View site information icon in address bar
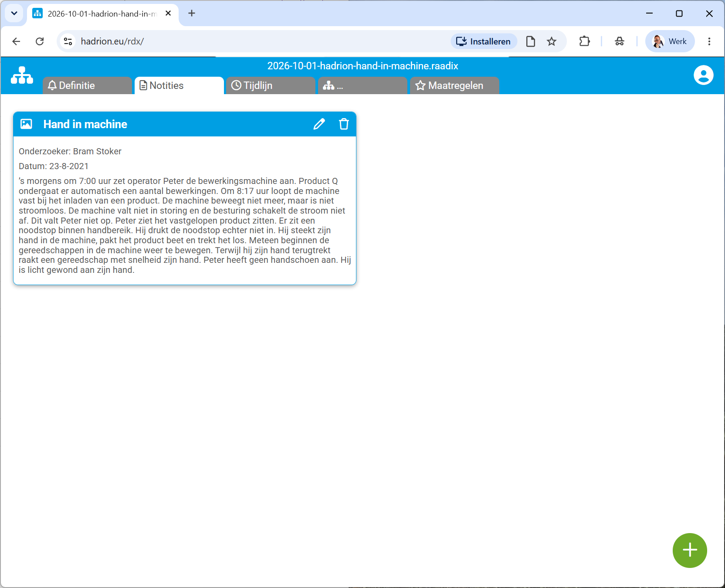The image size is (725, 588). tap(68, 41)
